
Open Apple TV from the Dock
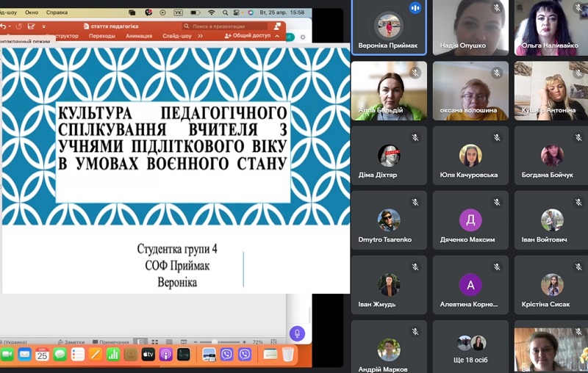[x=148, y=354]
